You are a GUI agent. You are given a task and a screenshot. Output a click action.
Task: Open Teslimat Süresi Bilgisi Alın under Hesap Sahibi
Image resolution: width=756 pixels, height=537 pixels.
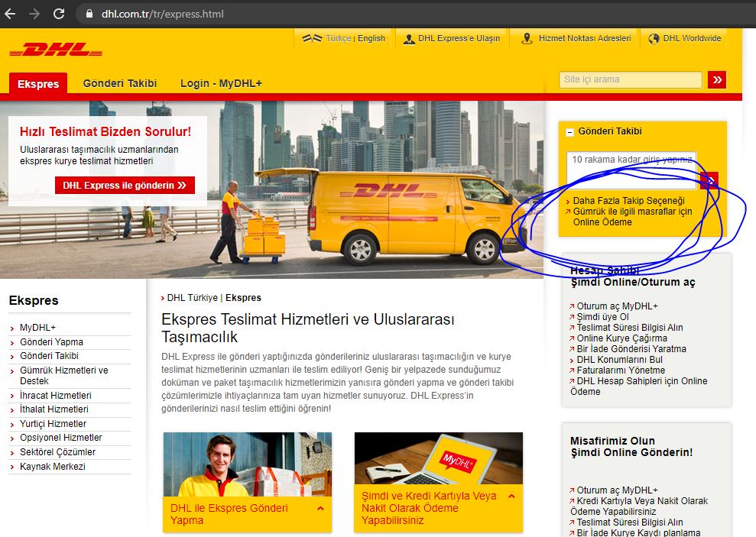point(630,328)
